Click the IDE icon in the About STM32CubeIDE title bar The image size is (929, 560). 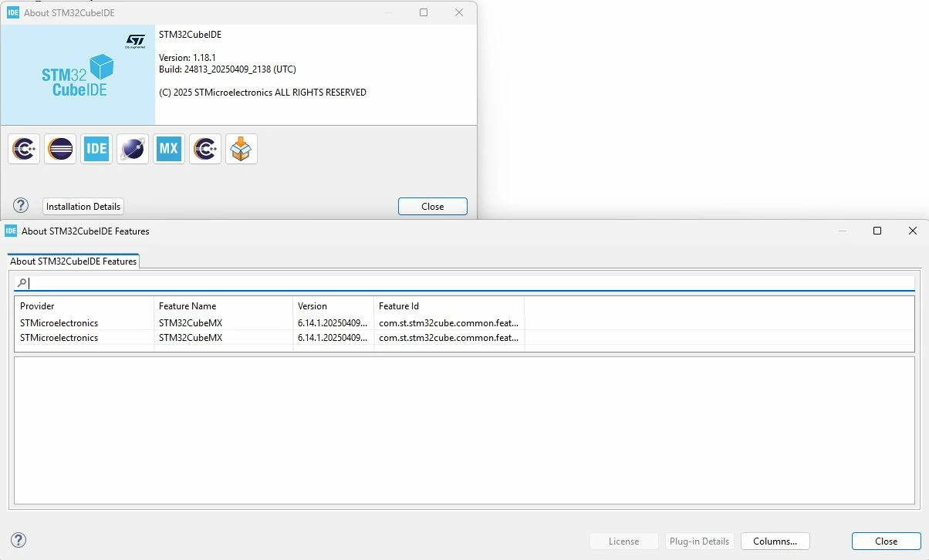pos(13,12)
